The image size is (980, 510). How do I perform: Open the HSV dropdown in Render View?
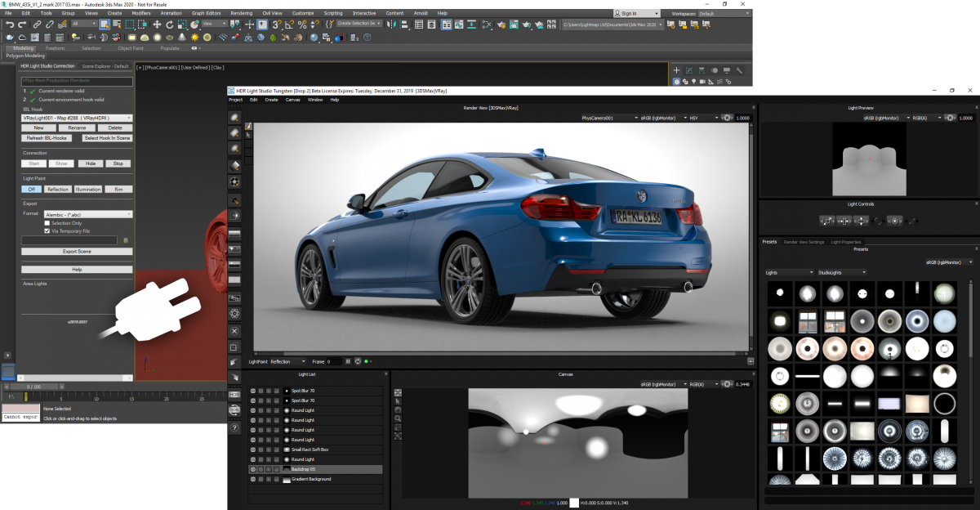pos(702,118)
